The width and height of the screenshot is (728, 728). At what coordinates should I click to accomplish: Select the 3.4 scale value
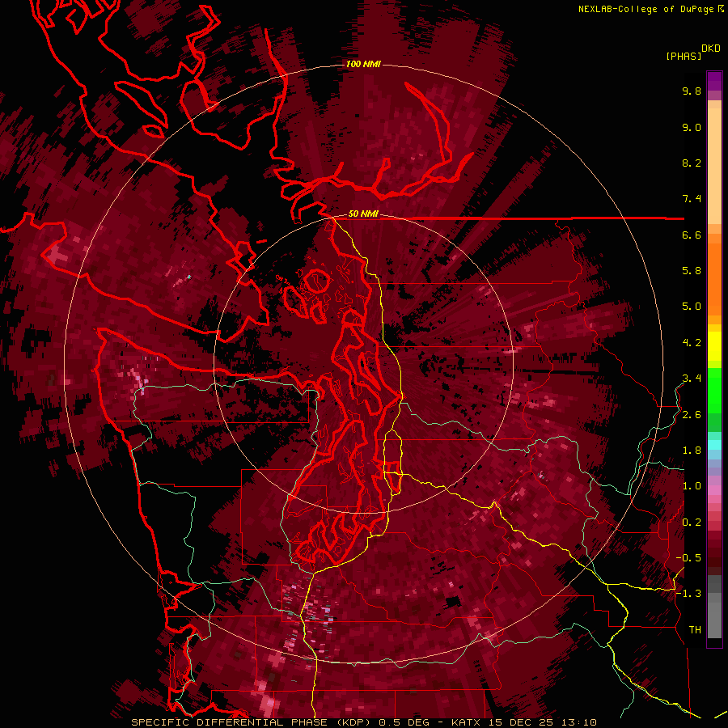(692, 379)
